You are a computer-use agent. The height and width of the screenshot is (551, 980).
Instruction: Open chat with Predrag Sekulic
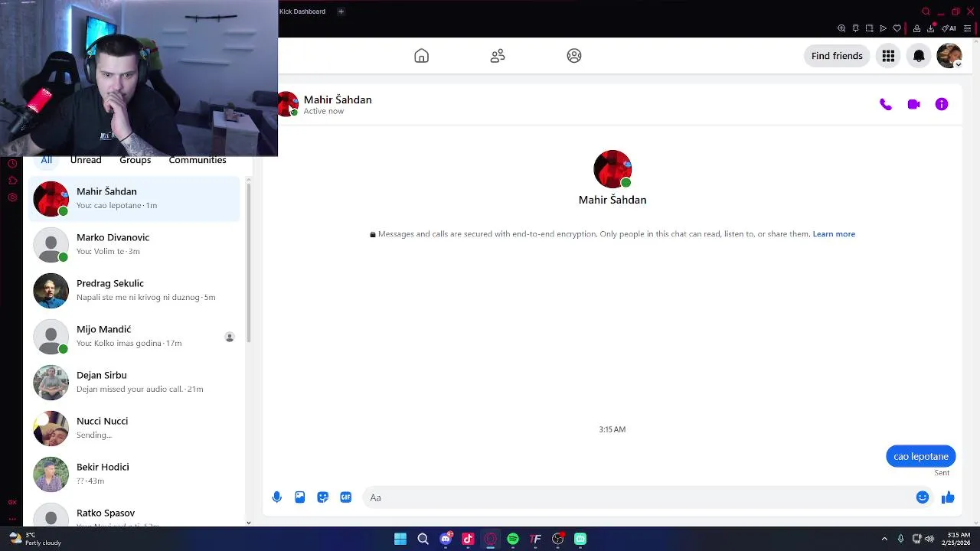click(x=135, y=290)
